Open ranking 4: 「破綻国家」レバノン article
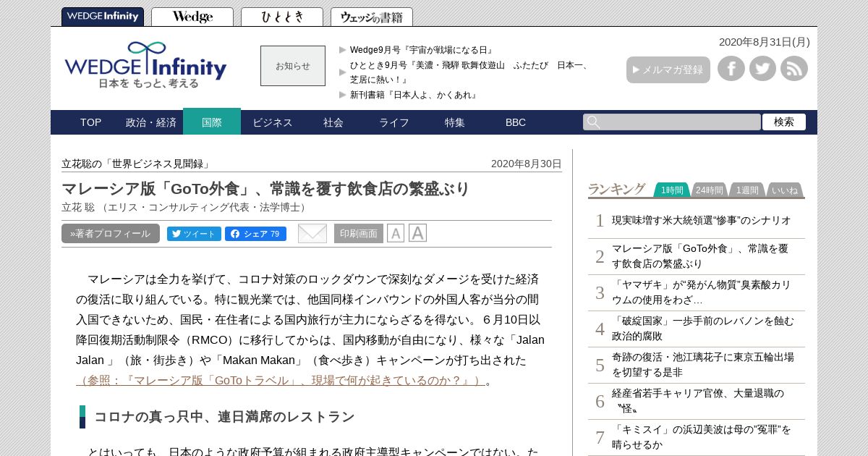 [x=703, y=329]
